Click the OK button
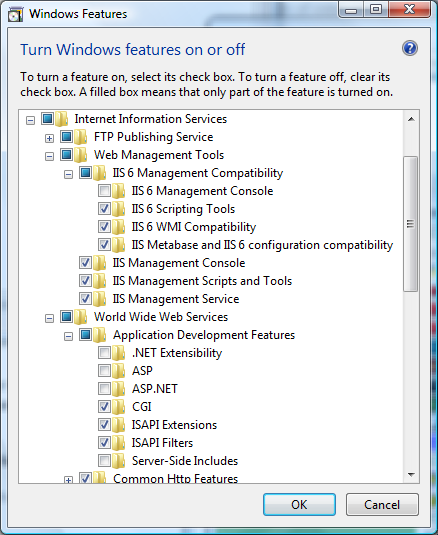 pos(299,504)
